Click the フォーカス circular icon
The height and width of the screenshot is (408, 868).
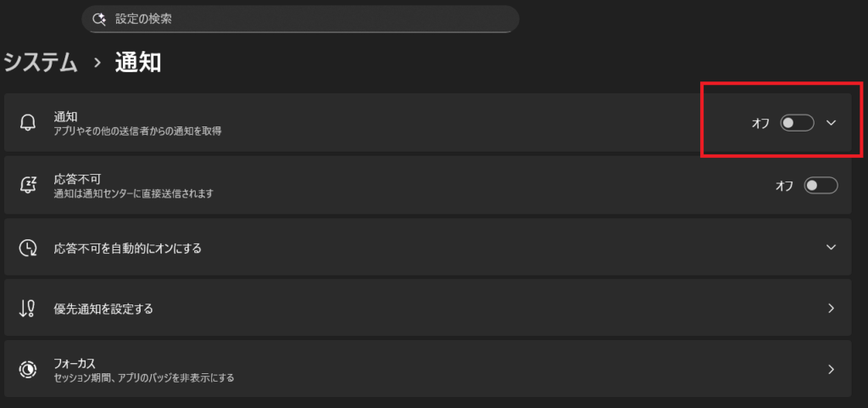coord(28,370)
